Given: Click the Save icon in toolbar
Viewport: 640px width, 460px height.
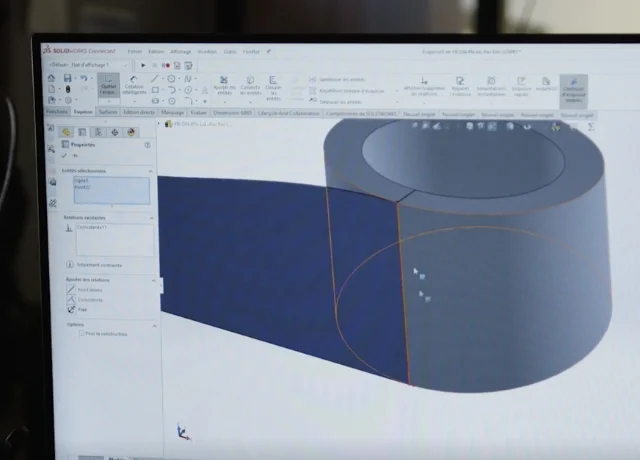Looking at the screenshot, I should pos(67,78).
